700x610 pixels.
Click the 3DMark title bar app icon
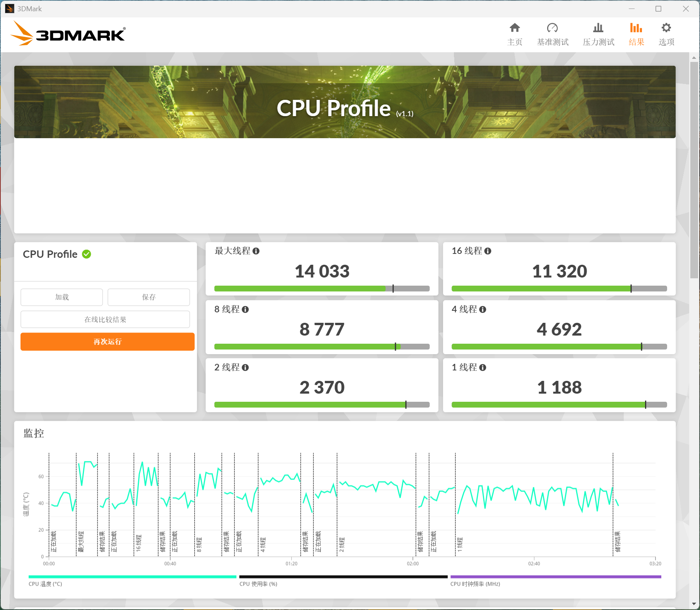[x=10, y=9]
